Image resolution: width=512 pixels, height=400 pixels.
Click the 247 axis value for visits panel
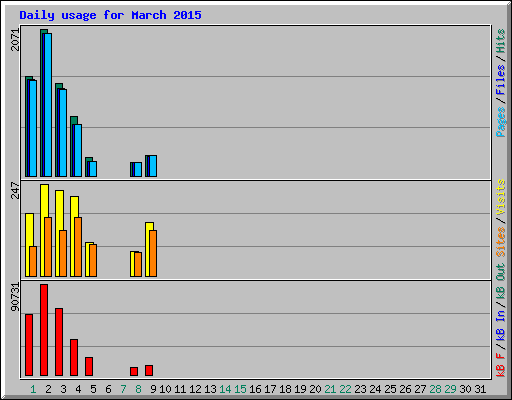pos(15,190)
